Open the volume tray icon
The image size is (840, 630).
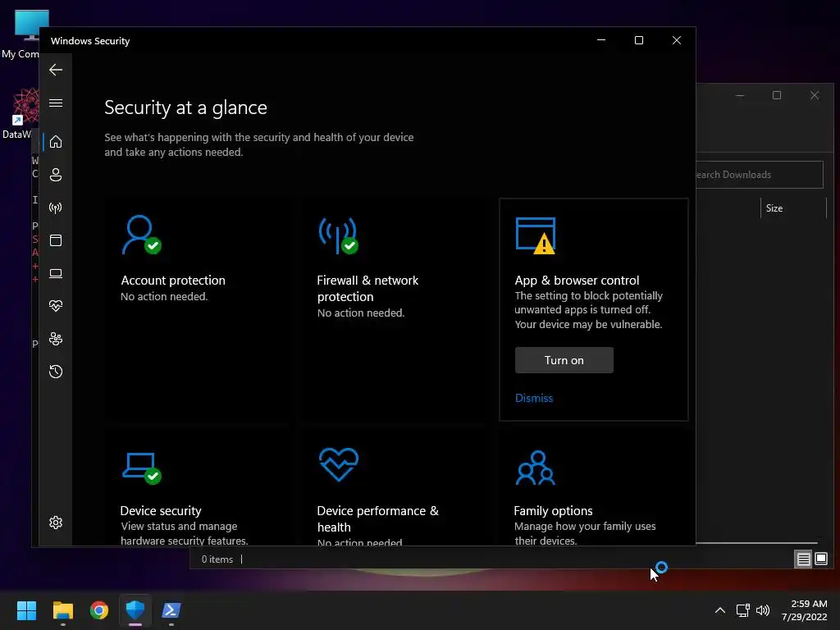pyautogui.click(x=763, y=610)
